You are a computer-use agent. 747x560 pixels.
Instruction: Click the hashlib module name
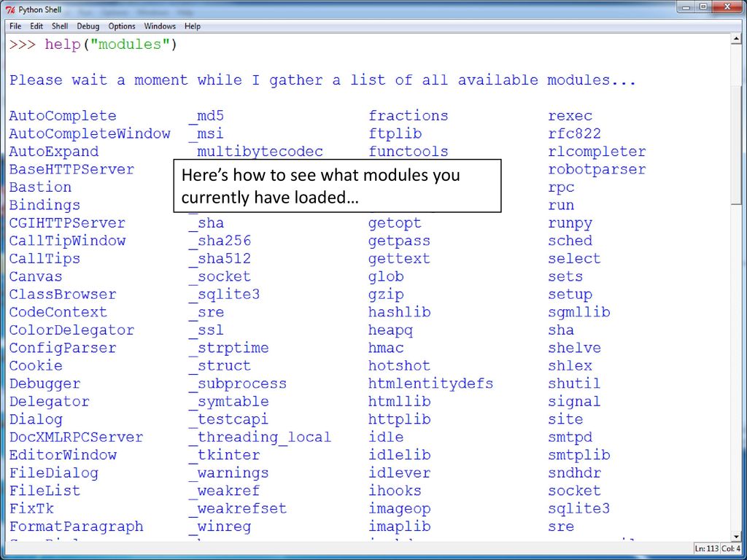[399, 312]
